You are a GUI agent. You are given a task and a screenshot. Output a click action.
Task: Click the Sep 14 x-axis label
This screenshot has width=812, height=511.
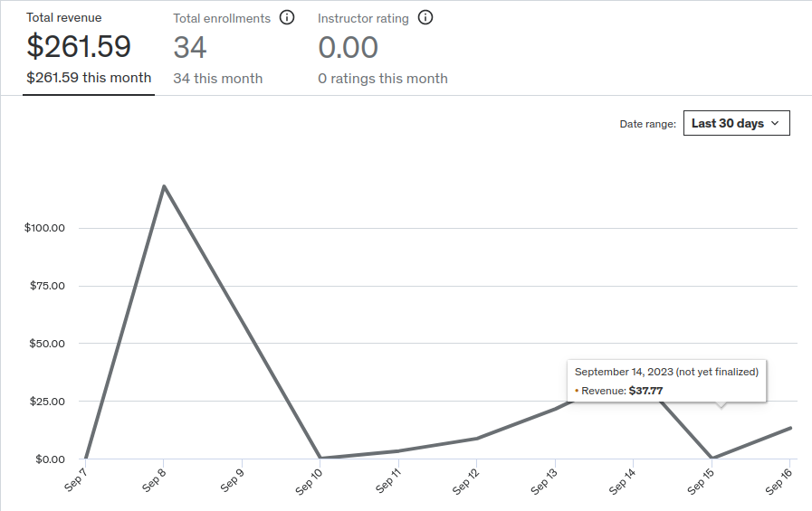pyautogui.click(x=624, y=481)
